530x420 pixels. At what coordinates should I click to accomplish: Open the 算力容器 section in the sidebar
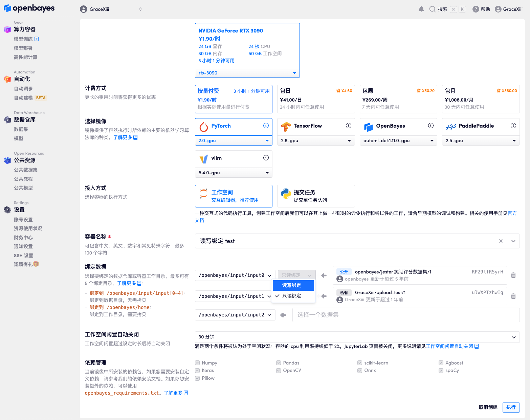(24, 29)
